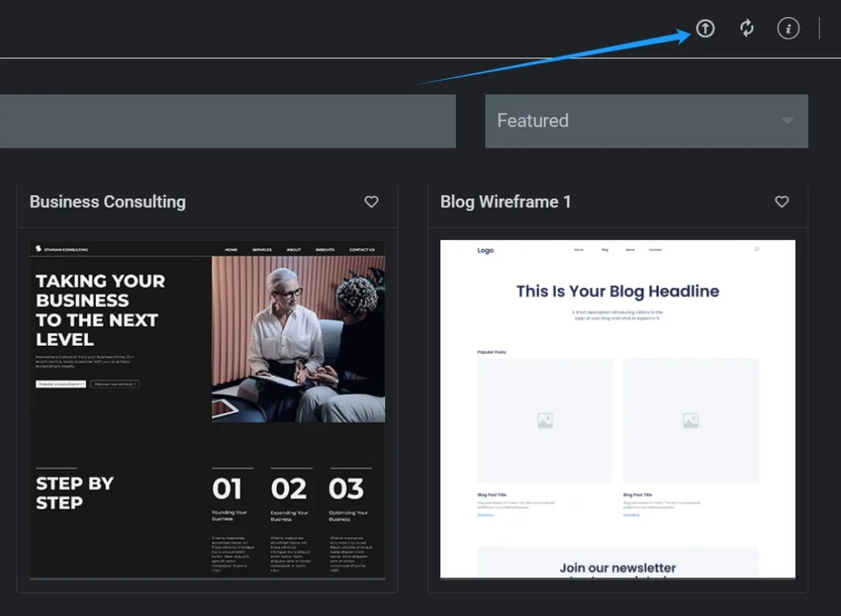
Task: Click the right image placeholder icon in blog preview
Action: coord(690,421)
